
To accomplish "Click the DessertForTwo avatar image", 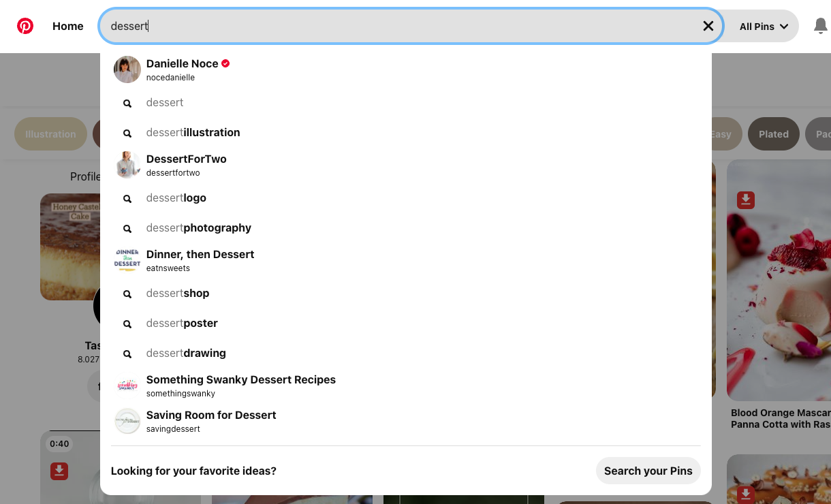I will [x=127, y=165].
